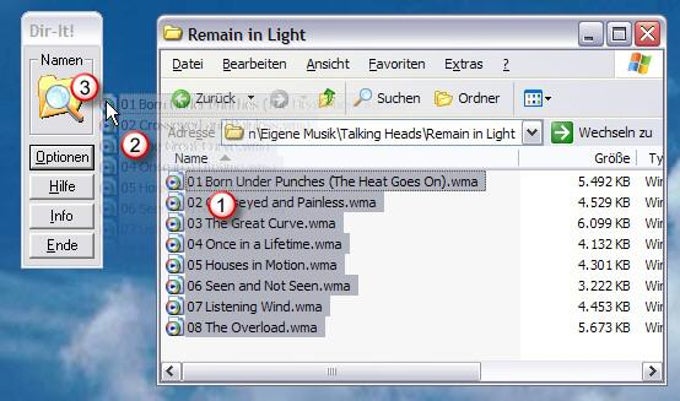Click the folder icon in Remain in Light title bar
This screenshot has height=401, width=680.
(x=173, y=33)
